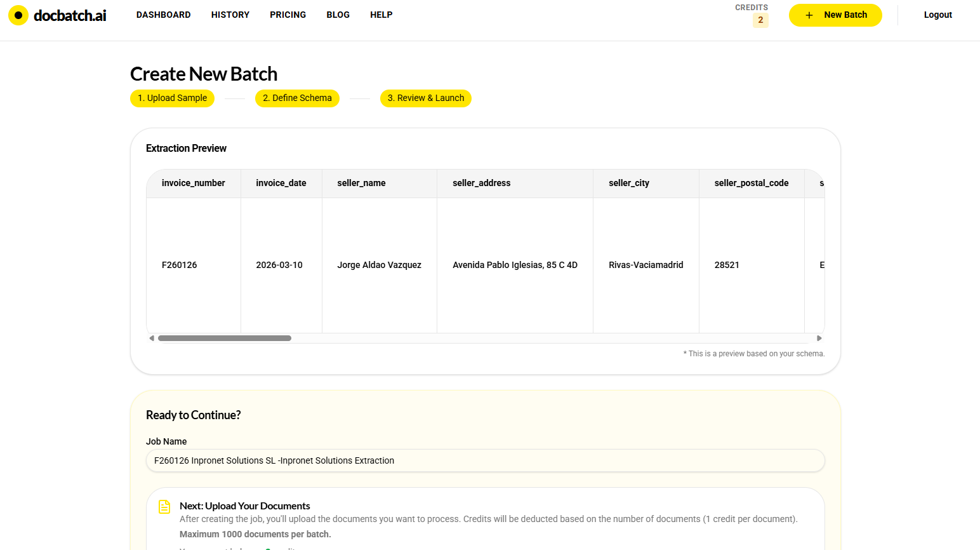
Task: Select step 3. Review & Launch
Action: point(426,98)
